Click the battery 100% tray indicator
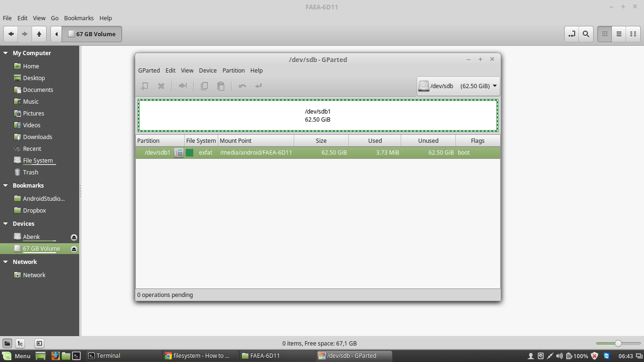Image resolution: width=644 pixels, height=362 pixels. (x=577, y=356)
